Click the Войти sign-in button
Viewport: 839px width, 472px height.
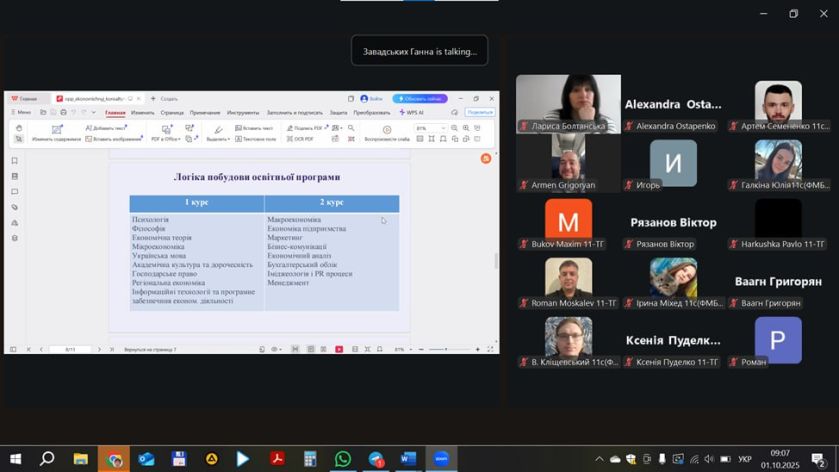371,98
